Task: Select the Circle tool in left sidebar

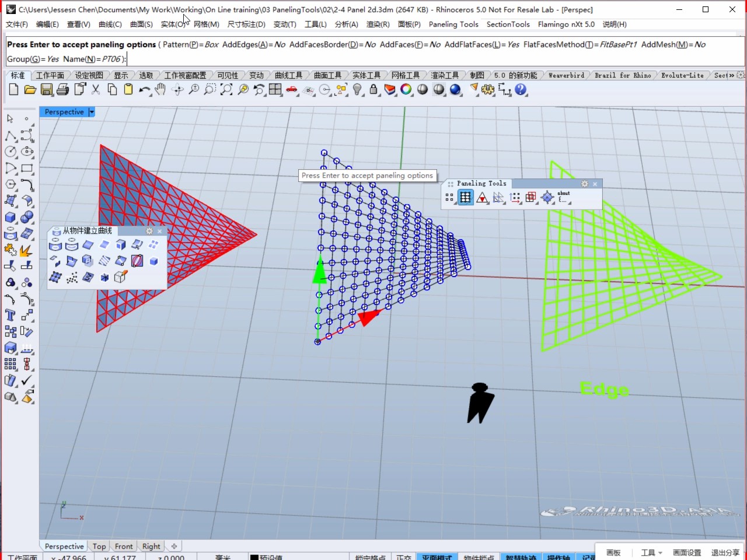Action: click(x=11, y=152)
